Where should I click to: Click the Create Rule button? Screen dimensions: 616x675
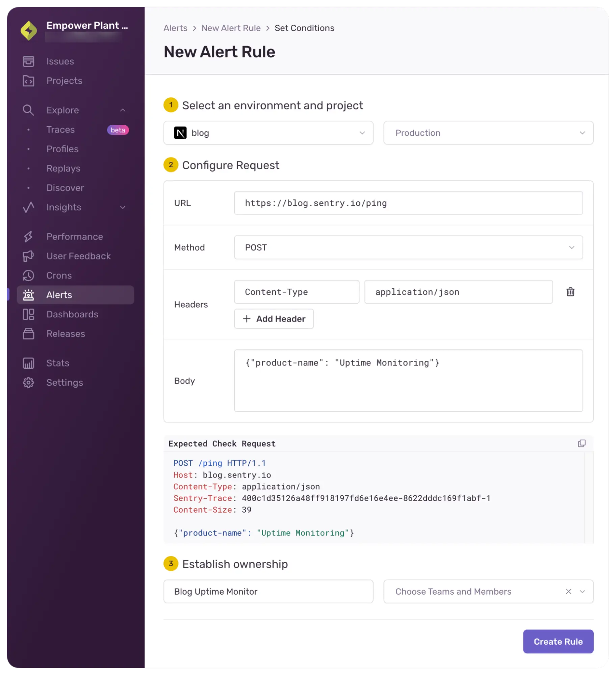pyautogui.click(x=558, y=641)
